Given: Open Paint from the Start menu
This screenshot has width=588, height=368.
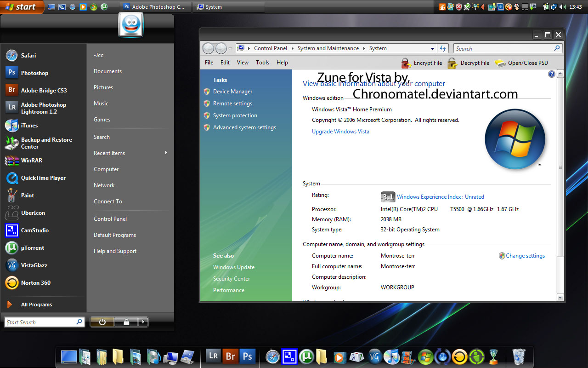Looking at the screenshot, I should click(x=44, y=195).
